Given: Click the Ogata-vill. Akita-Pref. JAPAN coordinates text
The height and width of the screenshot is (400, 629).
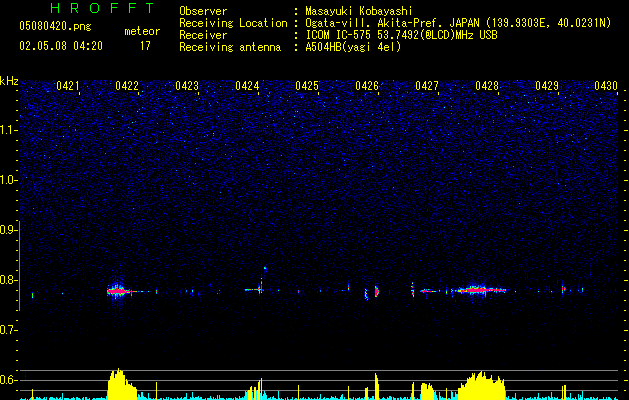Looking at the screenshot, I should [x=458, y=23].
